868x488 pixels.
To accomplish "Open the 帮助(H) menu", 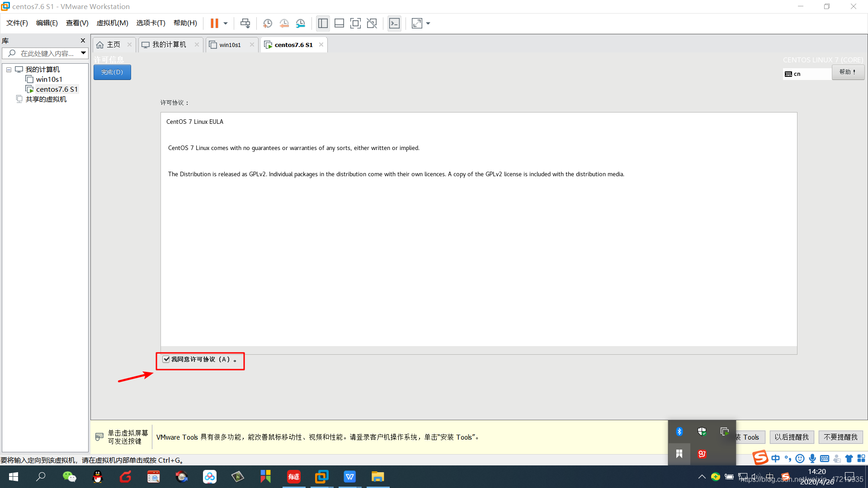I will pos(185,23).
